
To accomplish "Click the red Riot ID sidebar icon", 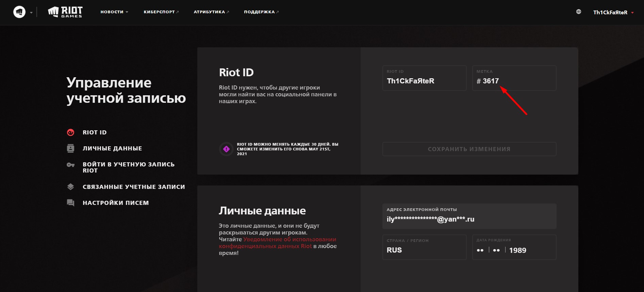I will (70, 132).
